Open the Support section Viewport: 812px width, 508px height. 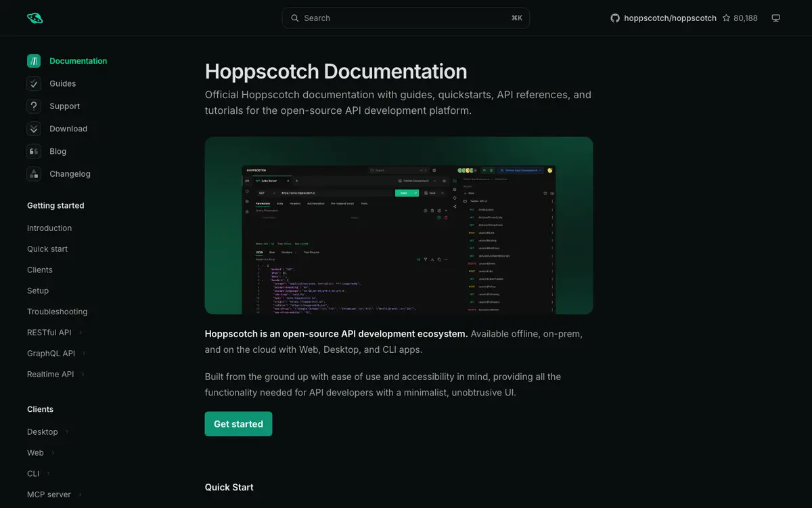coord(65,106)
